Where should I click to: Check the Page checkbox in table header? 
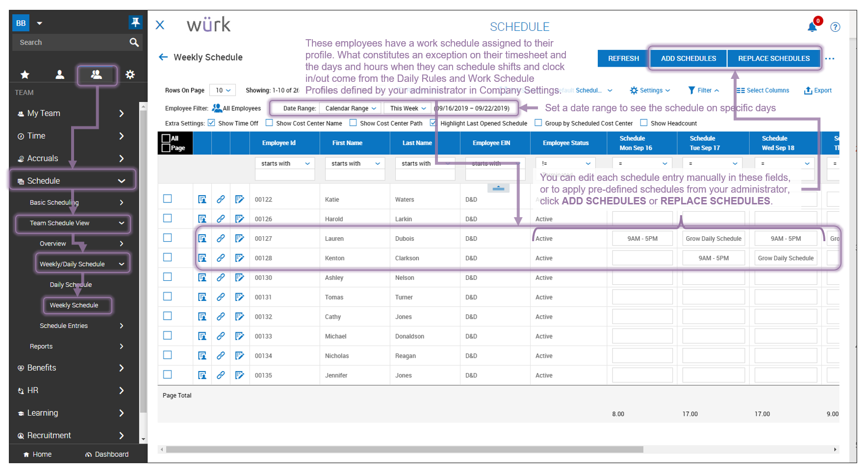pyautogui.click(x=166, y=148)
